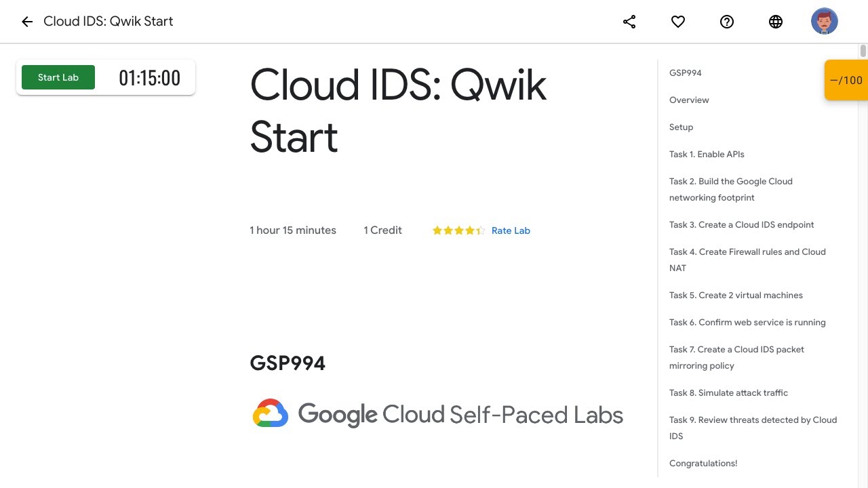Viewport: 868px width, 488px height.
Task: Jump to GSP994 in the outline
Action: 686,73
